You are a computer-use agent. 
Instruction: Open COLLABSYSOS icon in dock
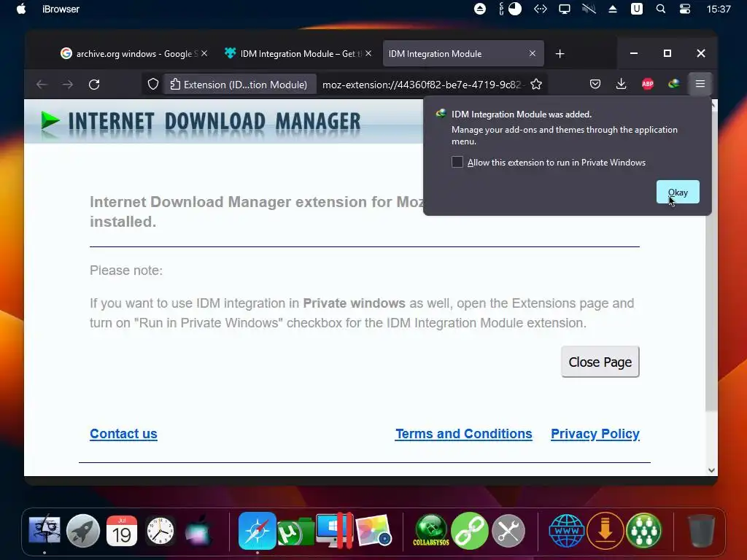430,531
